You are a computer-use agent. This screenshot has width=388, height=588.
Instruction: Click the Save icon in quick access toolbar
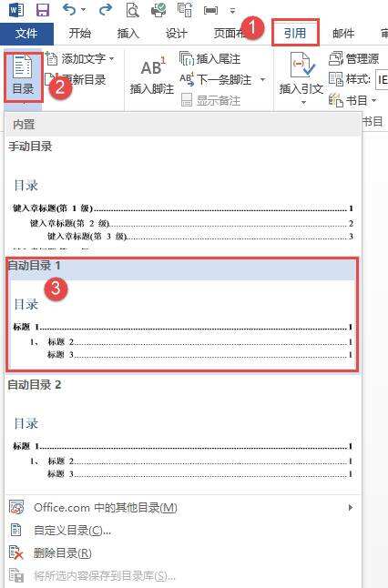click(x=43, y=9)
